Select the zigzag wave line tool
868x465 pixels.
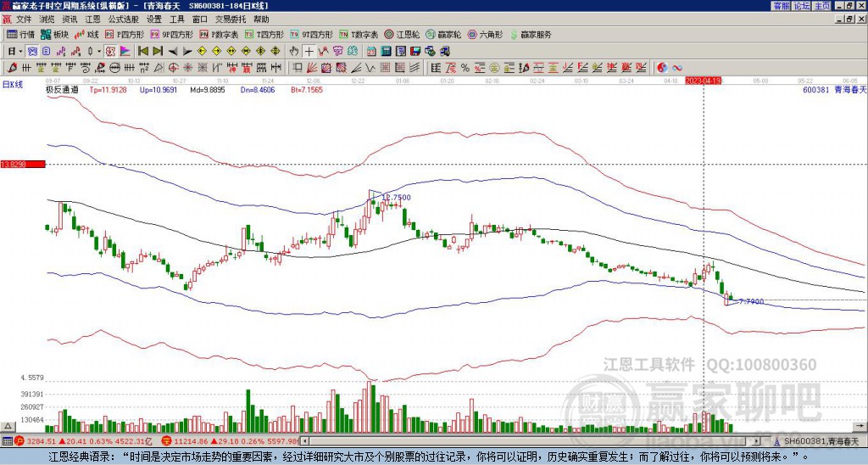370,68
